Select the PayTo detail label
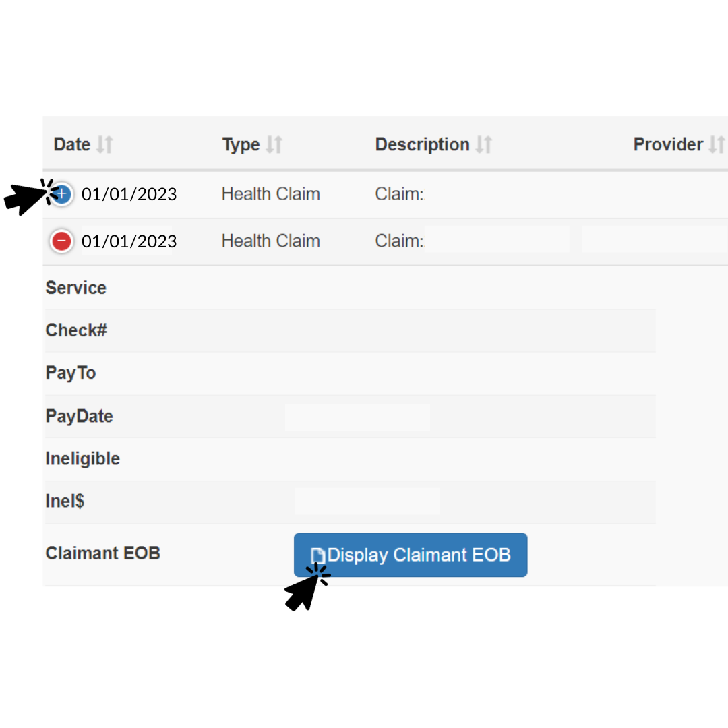728x728 pixels. [x=71, y=373]
